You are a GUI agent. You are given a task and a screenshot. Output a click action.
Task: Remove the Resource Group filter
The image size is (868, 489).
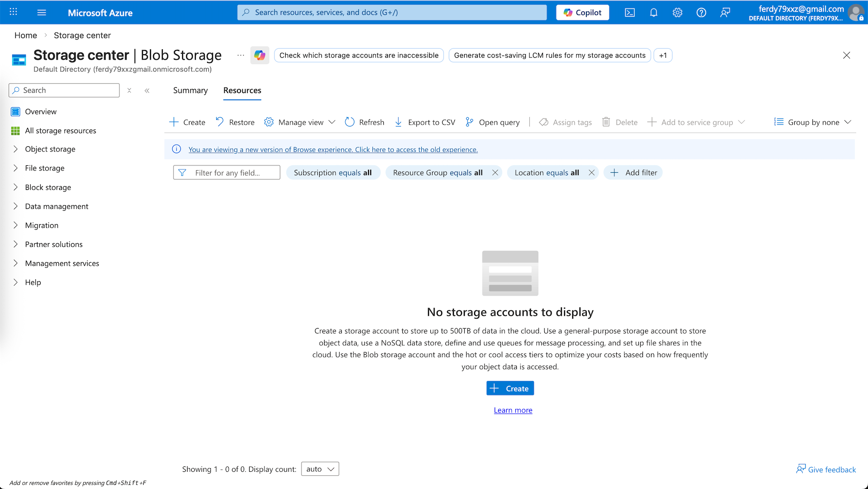[x=495, y=173]
